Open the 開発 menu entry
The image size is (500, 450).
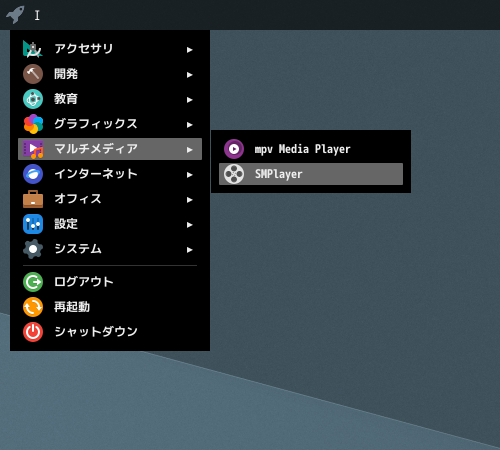pyautogui.click(x=110, y=74)
